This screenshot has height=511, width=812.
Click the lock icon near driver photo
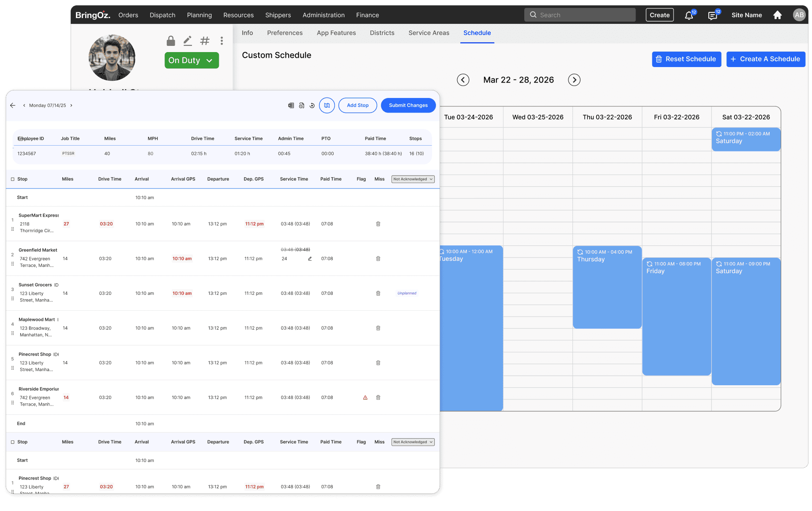pyautogui.click(x=171, y=41)
